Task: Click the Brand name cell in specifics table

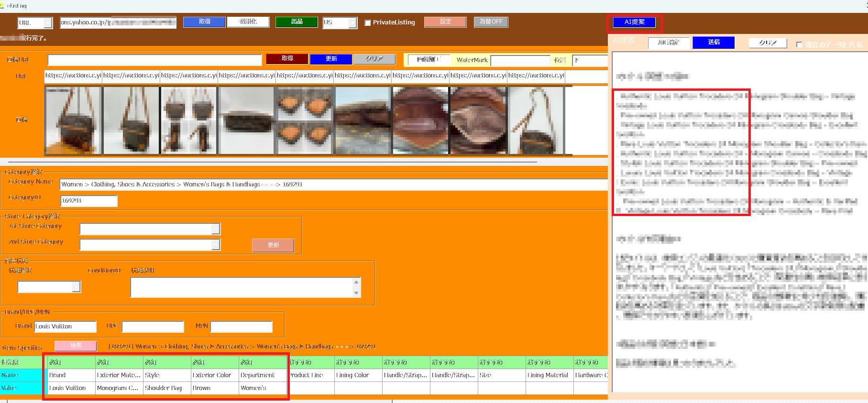Action: (71, 375)
